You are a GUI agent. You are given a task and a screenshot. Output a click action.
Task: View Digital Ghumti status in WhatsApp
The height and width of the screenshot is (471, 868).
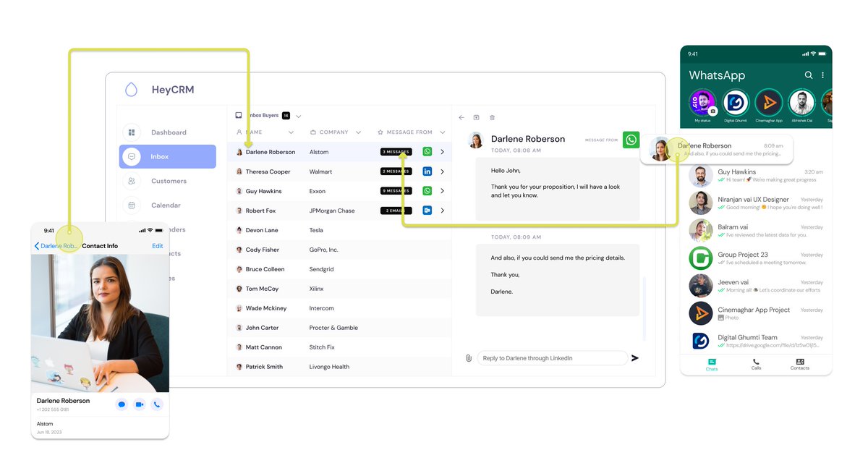pos(736,103)
